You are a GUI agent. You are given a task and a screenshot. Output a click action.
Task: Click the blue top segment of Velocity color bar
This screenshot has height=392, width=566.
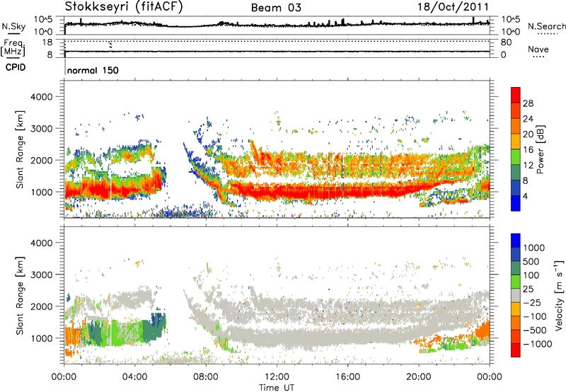(x=516, y=240)
